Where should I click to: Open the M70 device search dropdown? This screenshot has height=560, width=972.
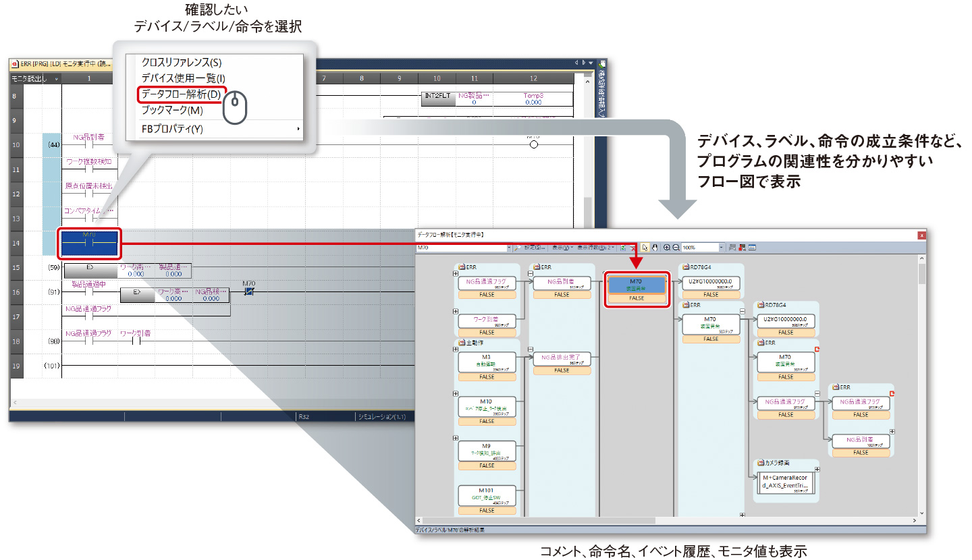[508, 248]
